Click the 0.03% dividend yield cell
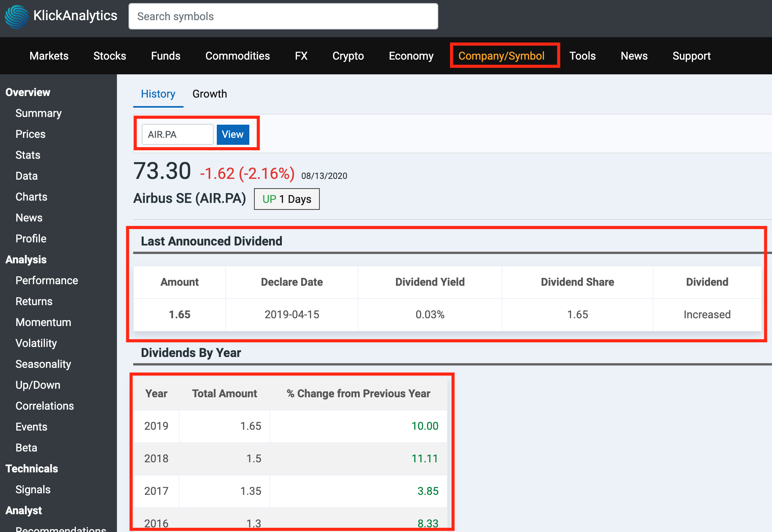Viewport: 772px width, 532px height. pos(430,314)
